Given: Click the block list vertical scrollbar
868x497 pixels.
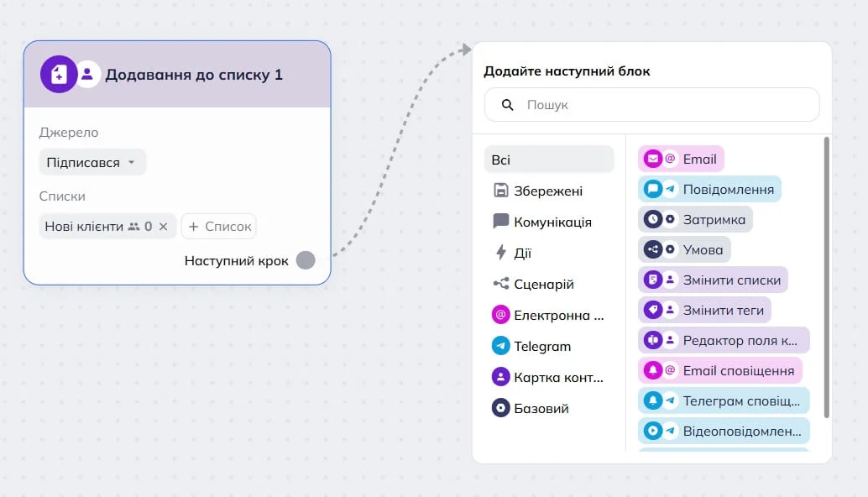Looking at the screenshot, I should pos(827,277).
